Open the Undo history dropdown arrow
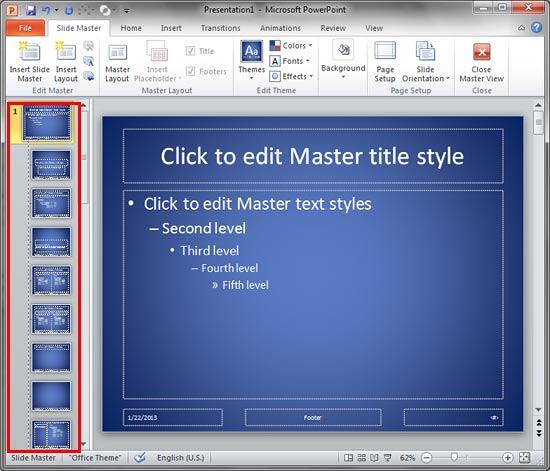550x471 pixels. [x=56, y=11]
